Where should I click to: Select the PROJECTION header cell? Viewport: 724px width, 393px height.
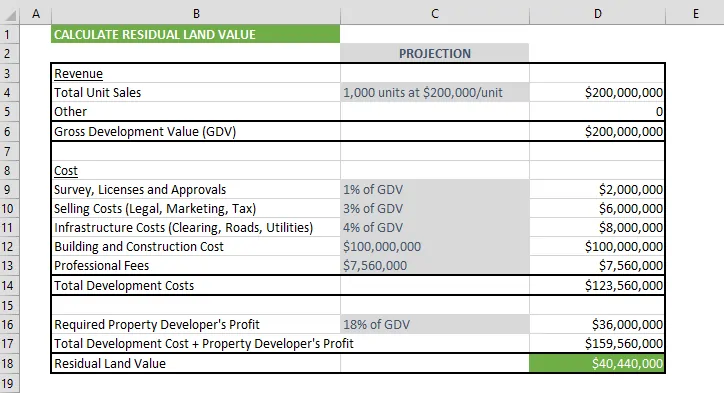(434, 54)
